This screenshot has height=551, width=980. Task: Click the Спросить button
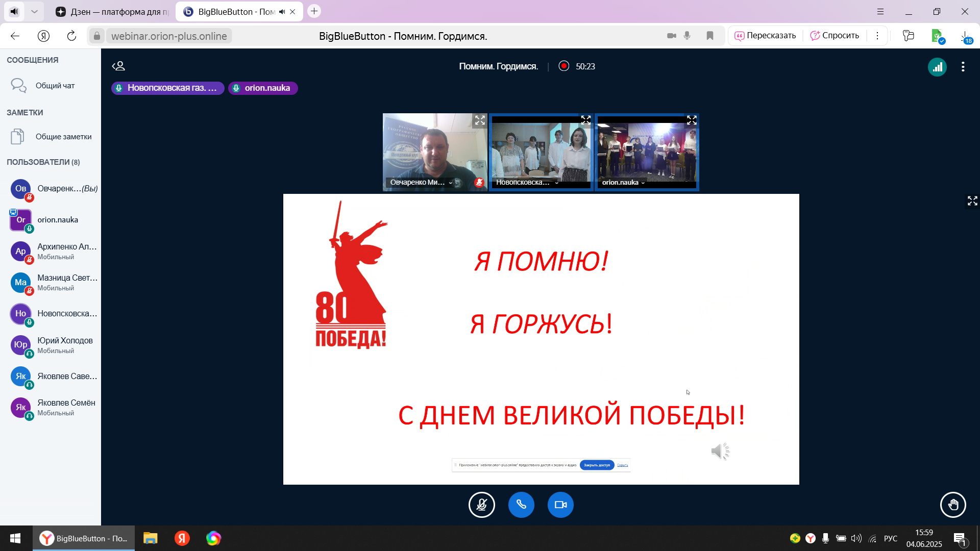tap(835, 36)
